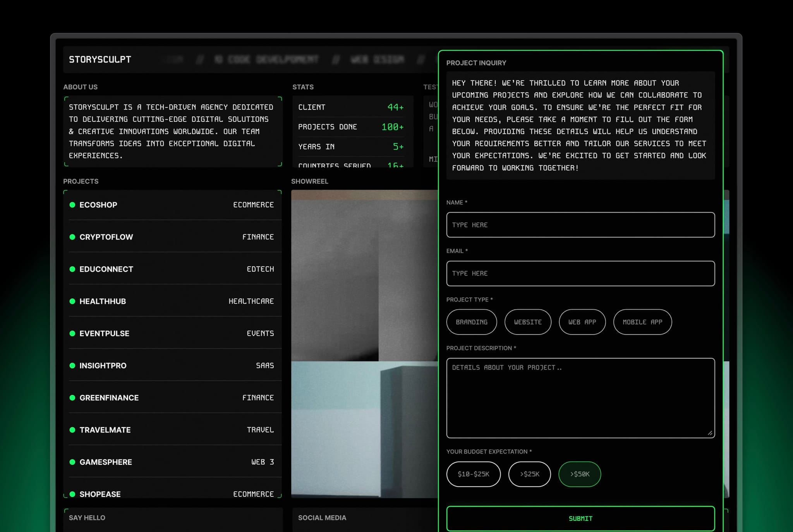
Task: Click the green dot beside InsightPro
Action: [x=72, y=365]
